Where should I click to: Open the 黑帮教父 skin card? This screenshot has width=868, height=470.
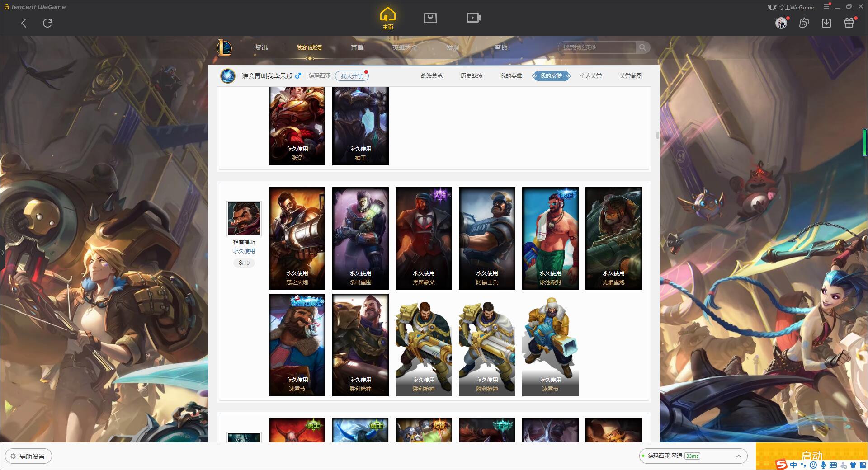pyautogui.click(x=424, y=238)
